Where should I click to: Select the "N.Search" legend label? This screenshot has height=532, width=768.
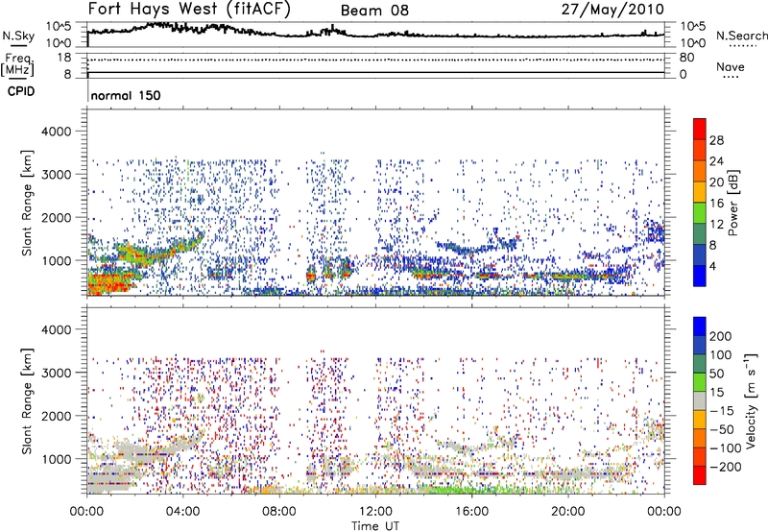point(741,36)
